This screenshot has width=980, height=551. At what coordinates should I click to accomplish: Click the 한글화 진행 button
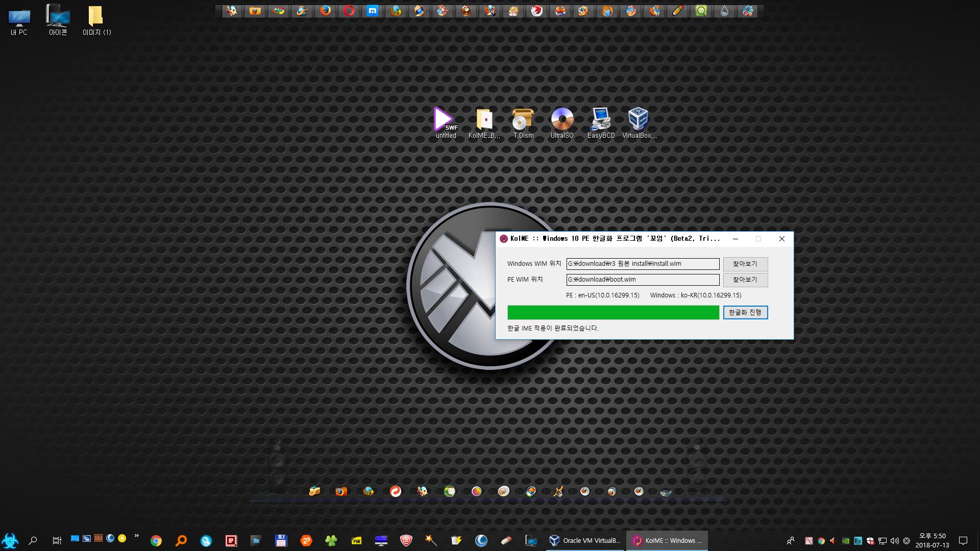point(745,312)
